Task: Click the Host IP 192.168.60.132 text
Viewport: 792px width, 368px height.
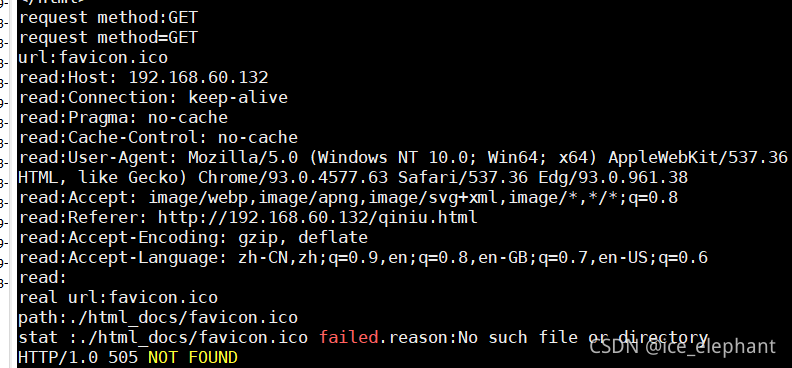Action: (198, 78)
